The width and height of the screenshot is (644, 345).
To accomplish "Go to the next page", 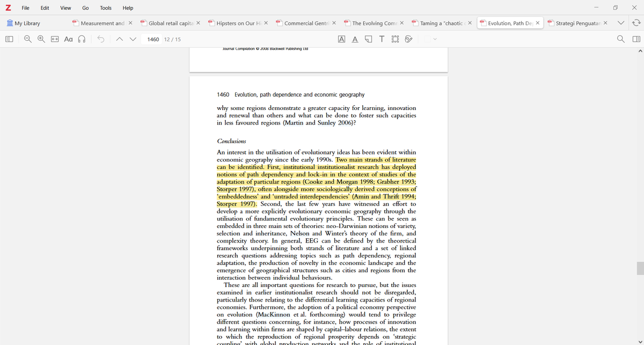I will tap(133, 39).
